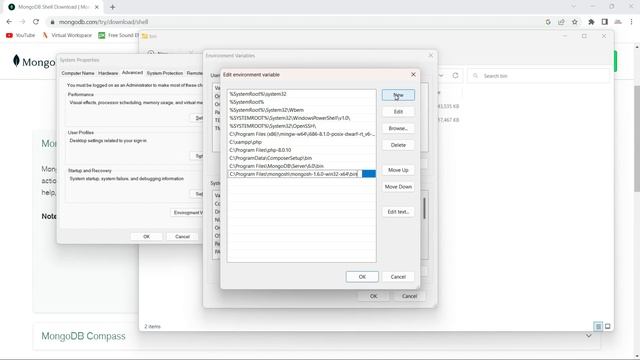
Task: Click the Chrome address bar URL
Action: click(x=103, y=22)
